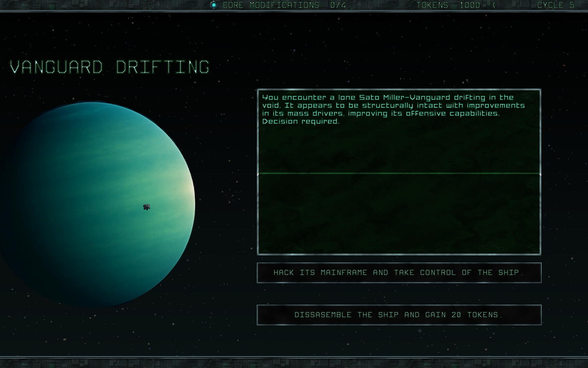The height and width of the screenshot is (368, 588).
Task: Choose 'Hack its mainframe and take control'
Action: [x=399, y=273]
